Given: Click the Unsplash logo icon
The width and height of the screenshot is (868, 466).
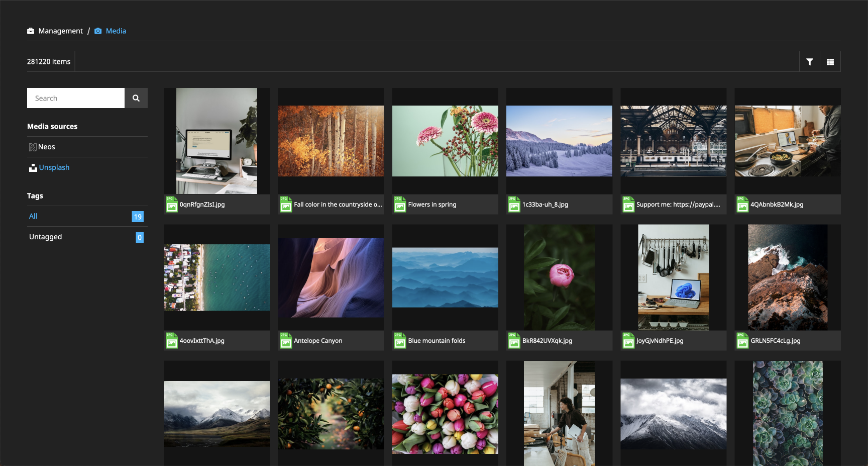Looking at the screenshot, I should 33,168.
